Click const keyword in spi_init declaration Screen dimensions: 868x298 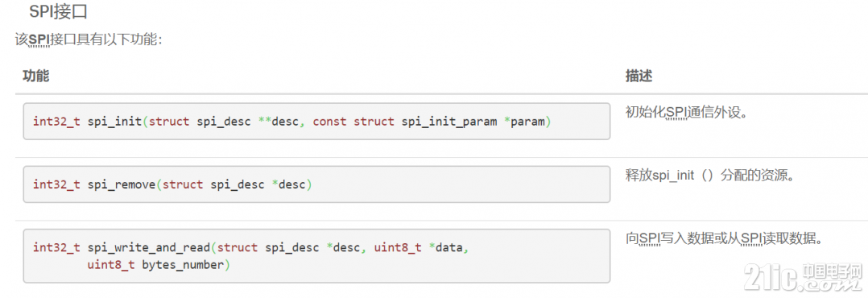(329, 122)
